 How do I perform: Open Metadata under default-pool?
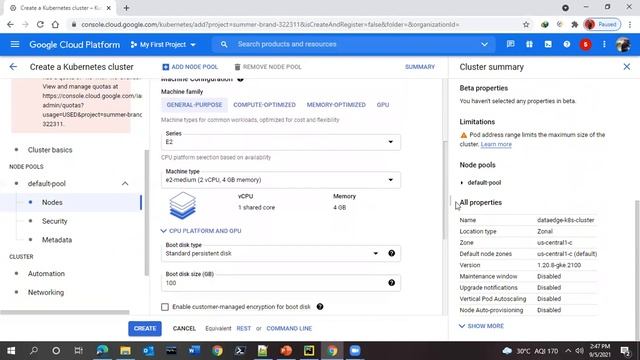click(57, 240)
